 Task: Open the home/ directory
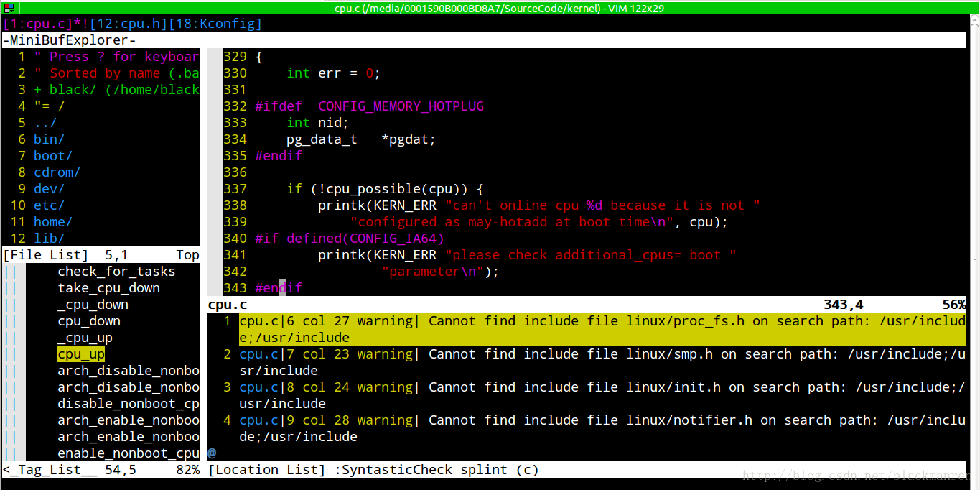pos(53,222)
